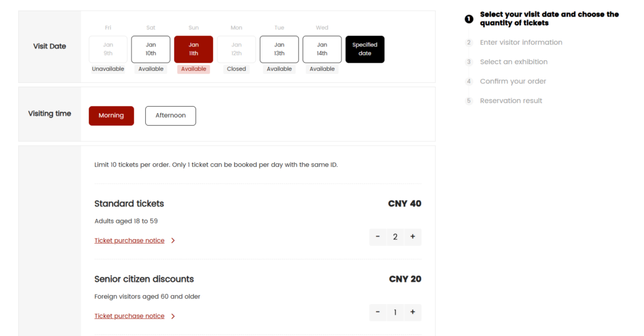Expand chevron beside Standard ticket notice

173,241
